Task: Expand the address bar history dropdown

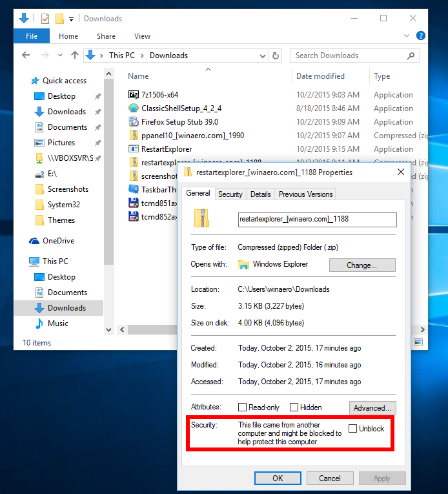Action: coord(263,56)
